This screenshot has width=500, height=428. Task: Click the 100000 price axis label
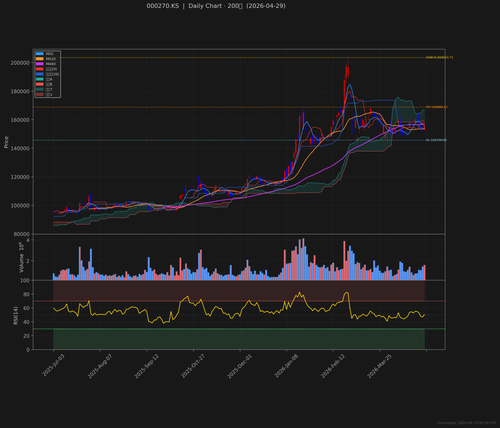(x=20, y=206)
